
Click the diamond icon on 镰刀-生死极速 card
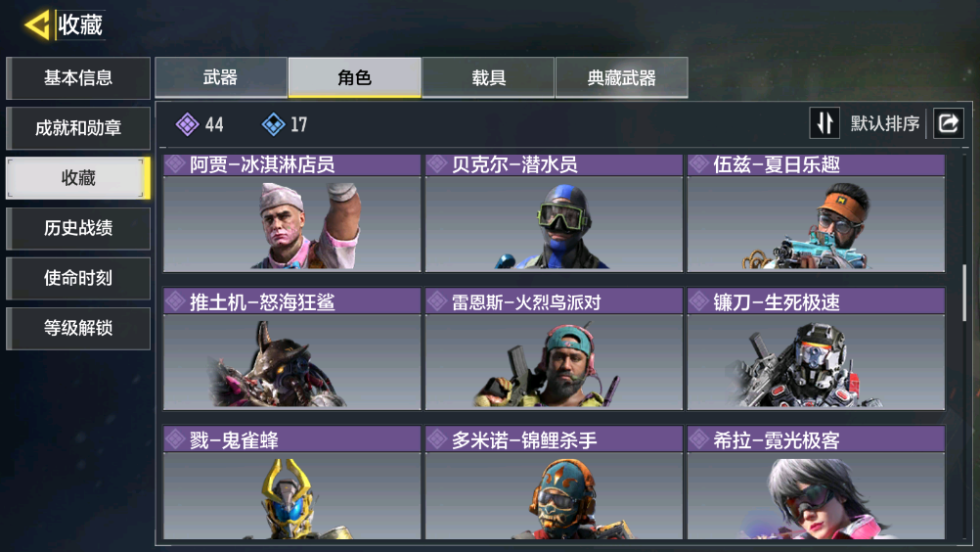698,302
